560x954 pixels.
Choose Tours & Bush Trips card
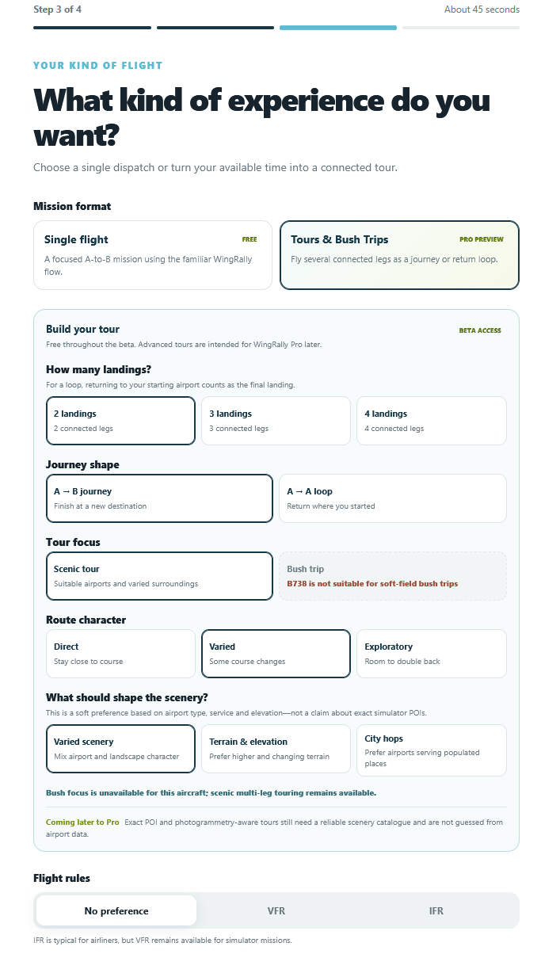click(400, 255)
